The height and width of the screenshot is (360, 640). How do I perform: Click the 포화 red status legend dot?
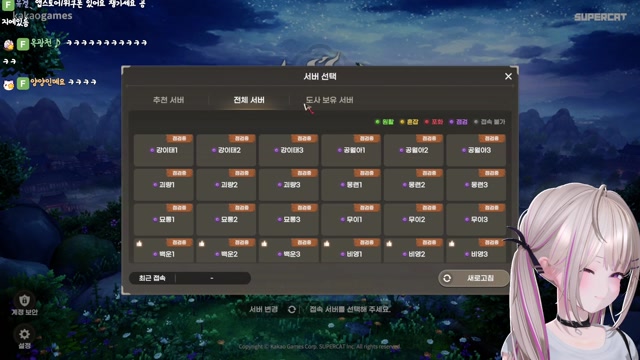tap(427, 122)
